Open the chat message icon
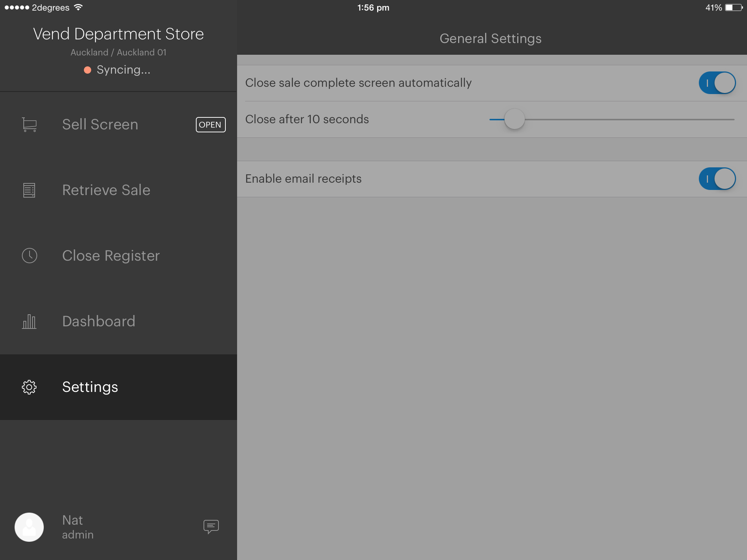Image resolution: width=747 pixels, height=560 pixels. pos(211,526)
